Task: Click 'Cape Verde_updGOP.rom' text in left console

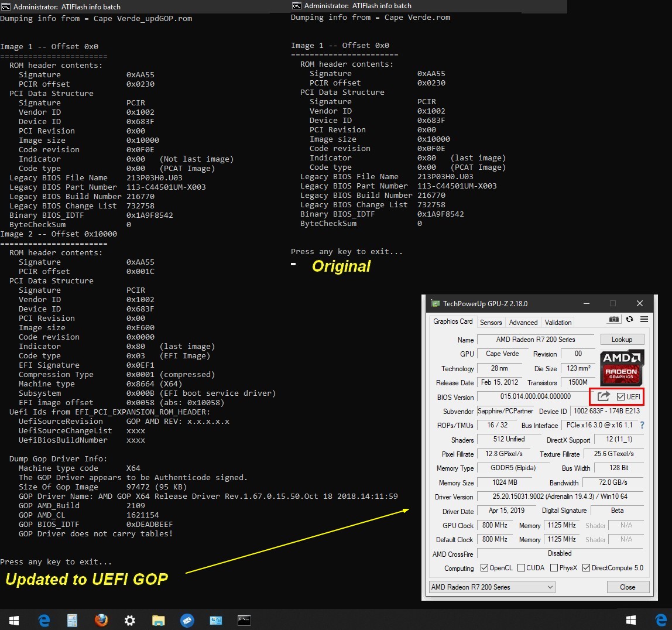Action: tap(143, 18)
